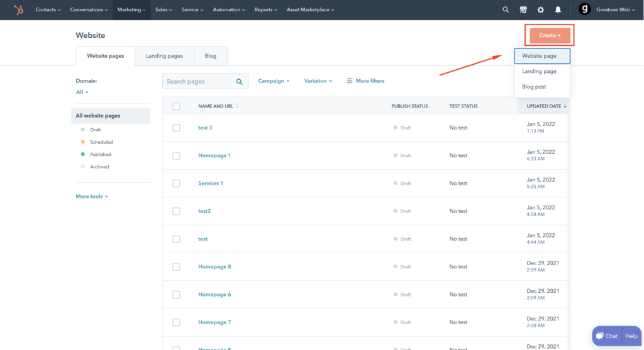Choose Blog post from Create menu
The width and height of the screenshot is (644, 350).
[541, 87]
